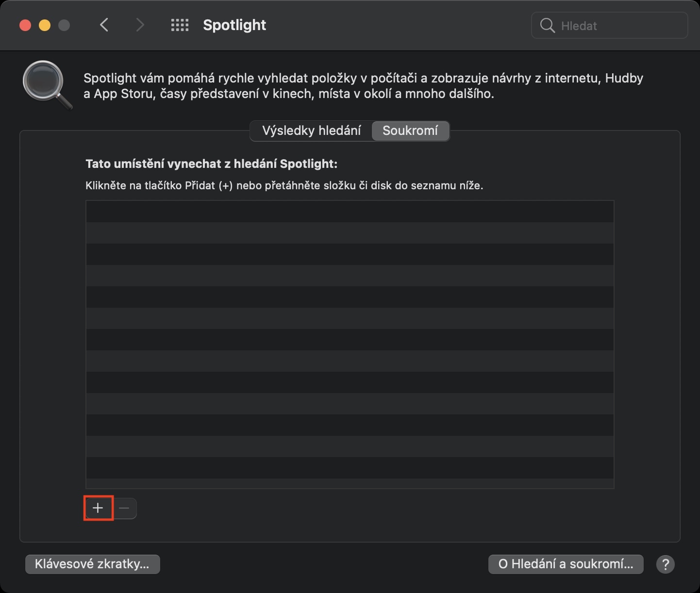Minimize the Spotlight window with yellow button
Image resolution: width=700 pixels, height=593 pixels.
pyautogui.click(x=45, y=25)
